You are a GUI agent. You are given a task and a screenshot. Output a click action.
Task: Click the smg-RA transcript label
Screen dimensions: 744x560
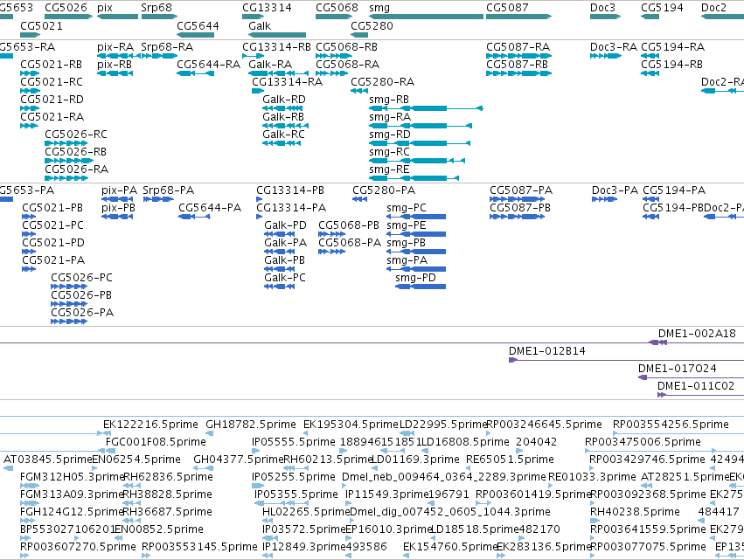tap(390, 117)
